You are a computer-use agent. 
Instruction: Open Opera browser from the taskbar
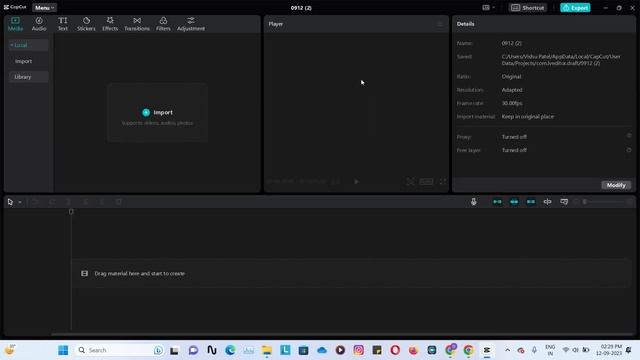tap(395, 350)
